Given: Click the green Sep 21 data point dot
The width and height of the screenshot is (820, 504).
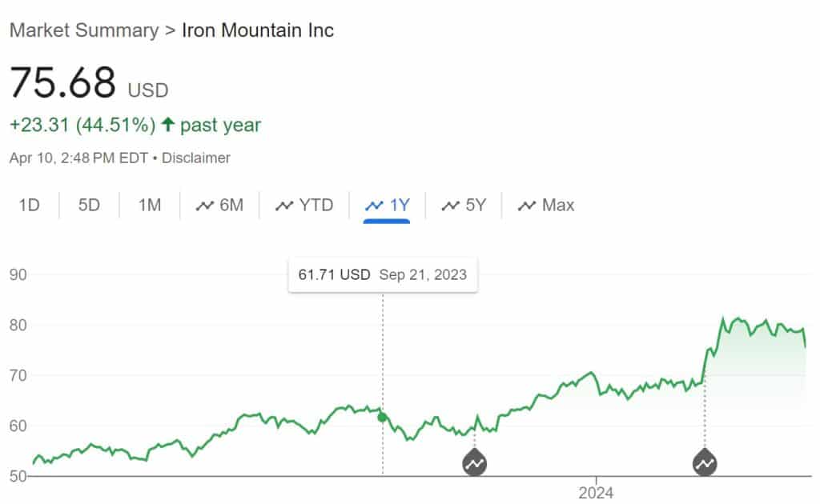Looking at the screenshot, I should click(x=383, y=417).
